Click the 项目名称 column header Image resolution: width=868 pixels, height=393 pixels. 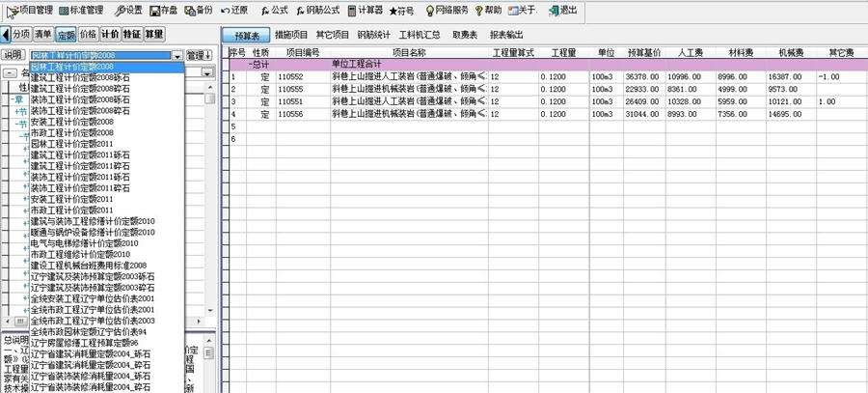[x=409, y=53]
